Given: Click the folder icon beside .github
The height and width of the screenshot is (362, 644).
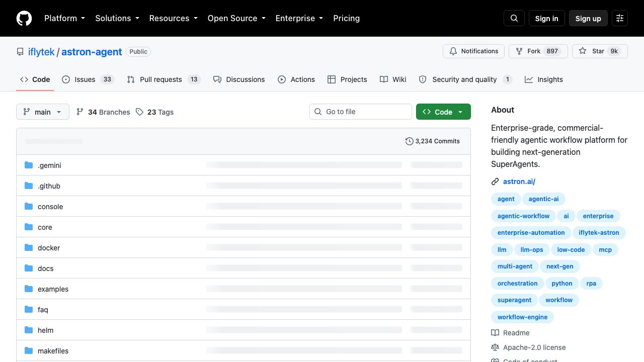Looking at the screenshot, I should pos(29,186).
